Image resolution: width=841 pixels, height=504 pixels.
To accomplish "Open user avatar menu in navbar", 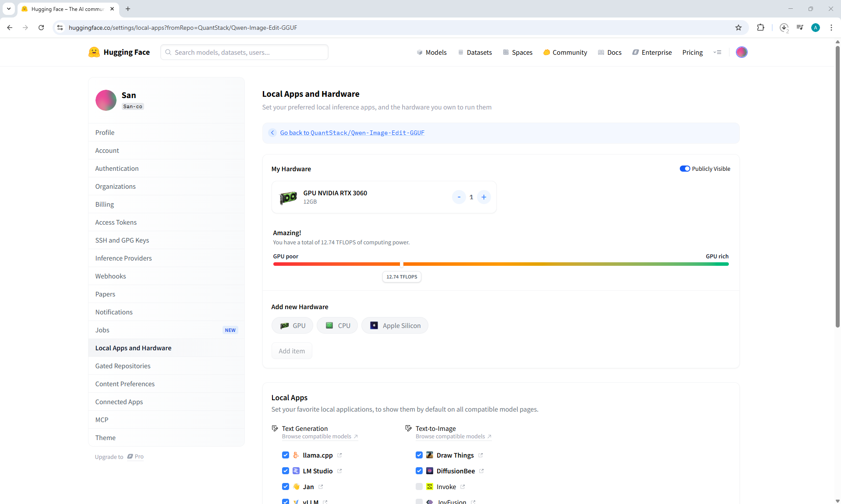I will (741, 52).
